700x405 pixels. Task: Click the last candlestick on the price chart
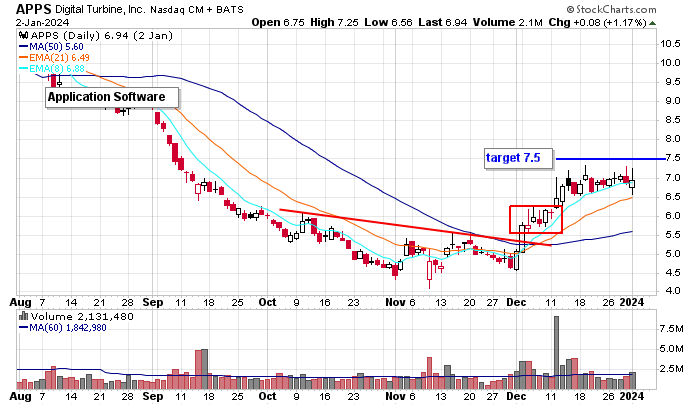632,182
